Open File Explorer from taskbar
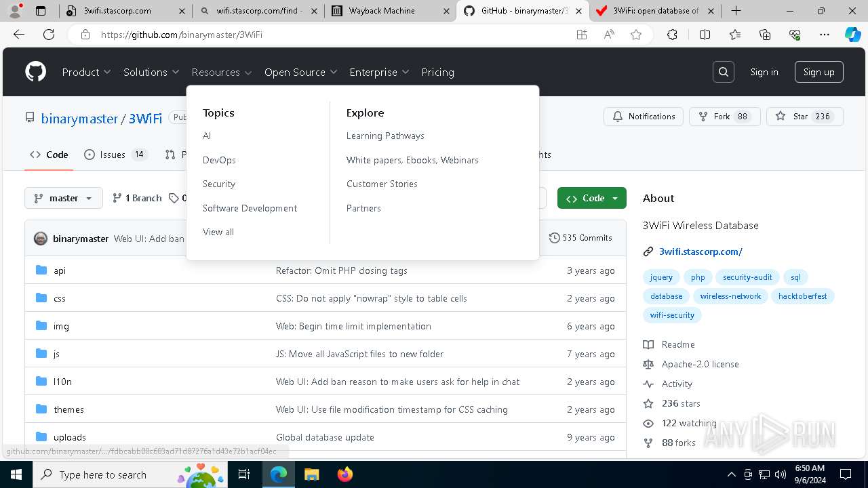Screen dimensions: 868x488 311,474
